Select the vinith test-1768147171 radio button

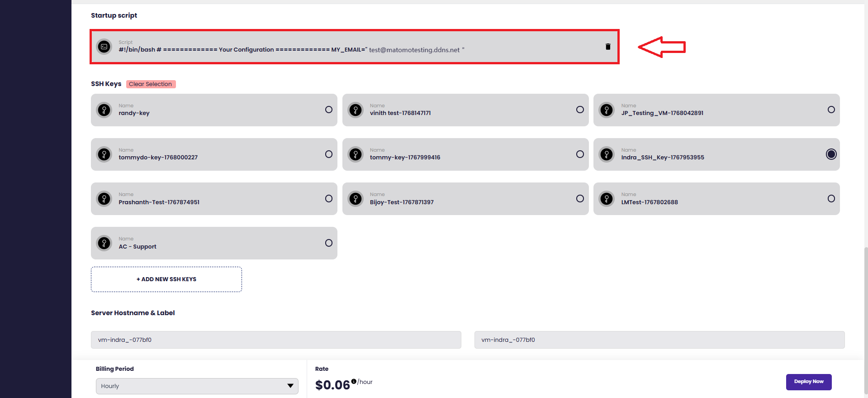pyautogui.click(x=580, y=110)
